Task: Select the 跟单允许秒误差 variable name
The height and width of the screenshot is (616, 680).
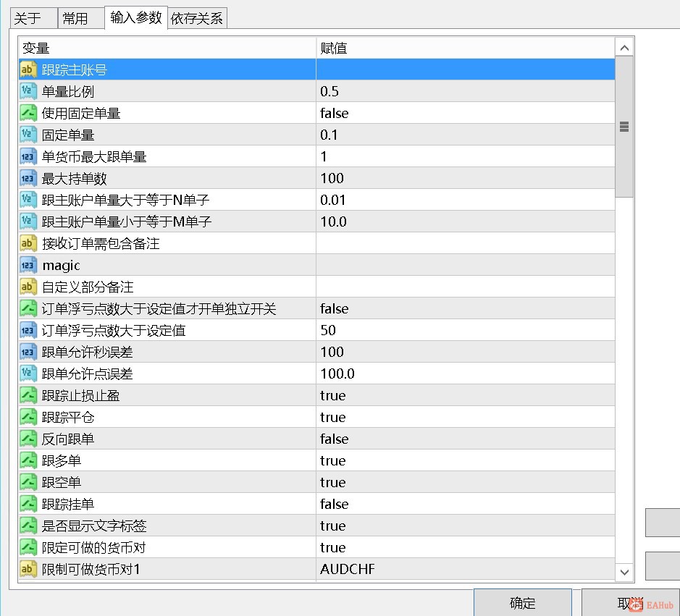Action: (x=87, y=352)
